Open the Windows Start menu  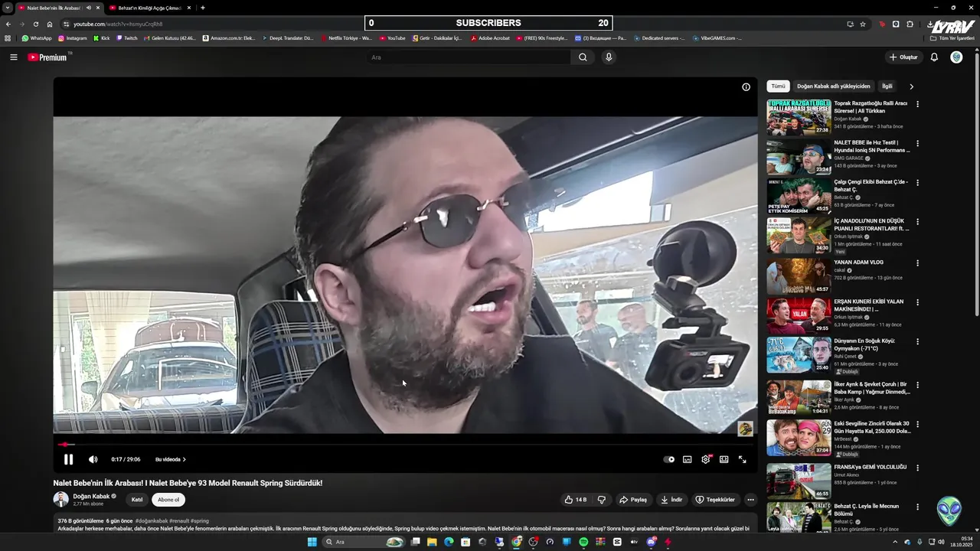pos(312,542)
